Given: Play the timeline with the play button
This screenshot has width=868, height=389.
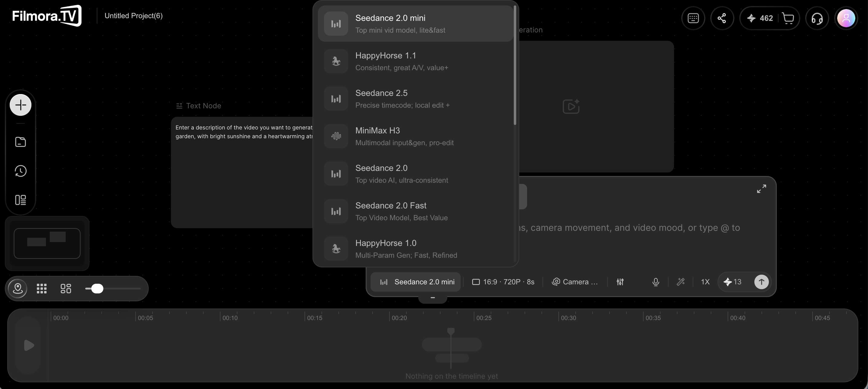Looking at the screenshot, I should pyautogui.click(x=28, y=345).
